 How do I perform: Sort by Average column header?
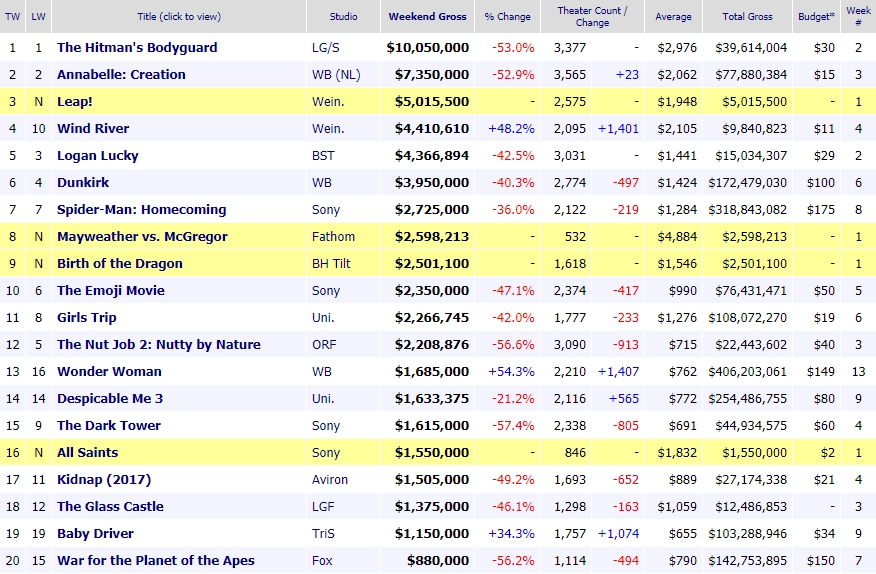tap(673, 16)
